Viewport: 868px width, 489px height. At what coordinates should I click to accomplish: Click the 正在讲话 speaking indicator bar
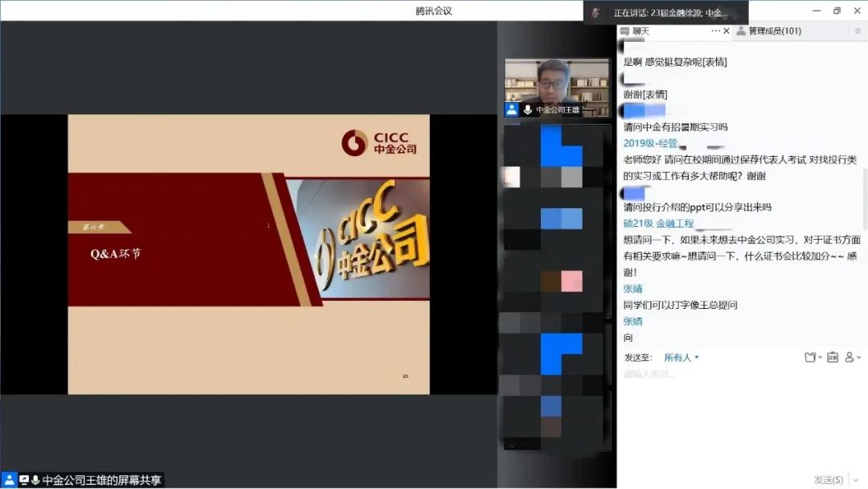666,13
